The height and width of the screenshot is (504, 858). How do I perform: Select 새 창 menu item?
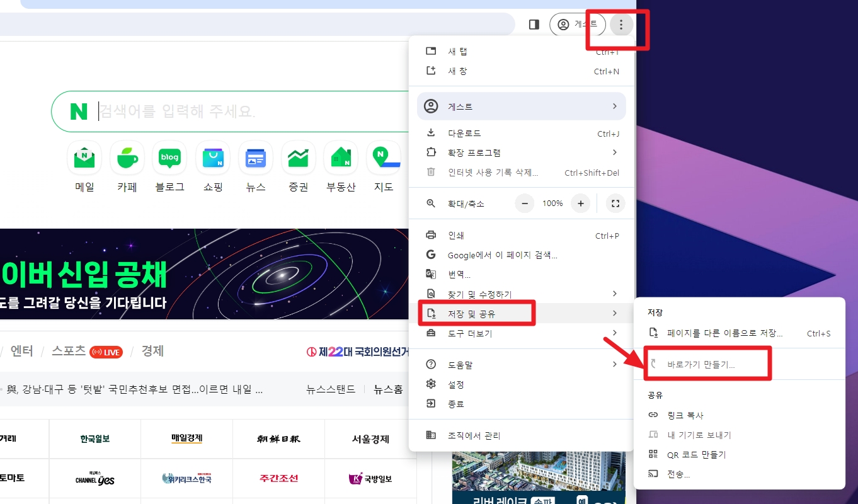tap(521, 71)
